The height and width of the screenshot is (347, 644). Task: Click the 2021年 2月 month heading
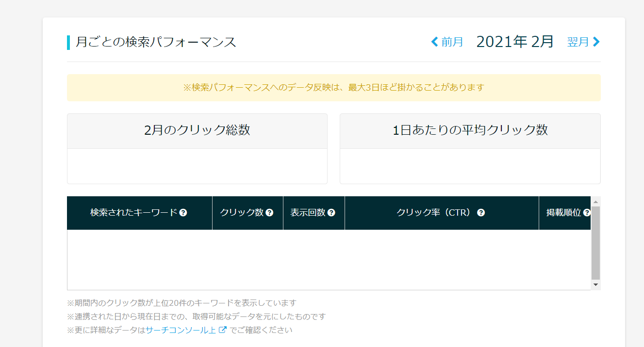pyautogui.click(x=515, y=42)
